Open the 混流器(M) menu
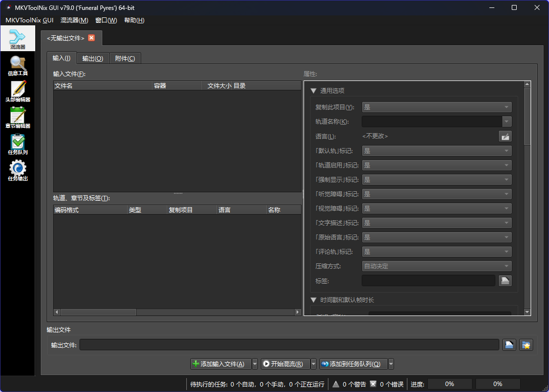 coord(74,20)
